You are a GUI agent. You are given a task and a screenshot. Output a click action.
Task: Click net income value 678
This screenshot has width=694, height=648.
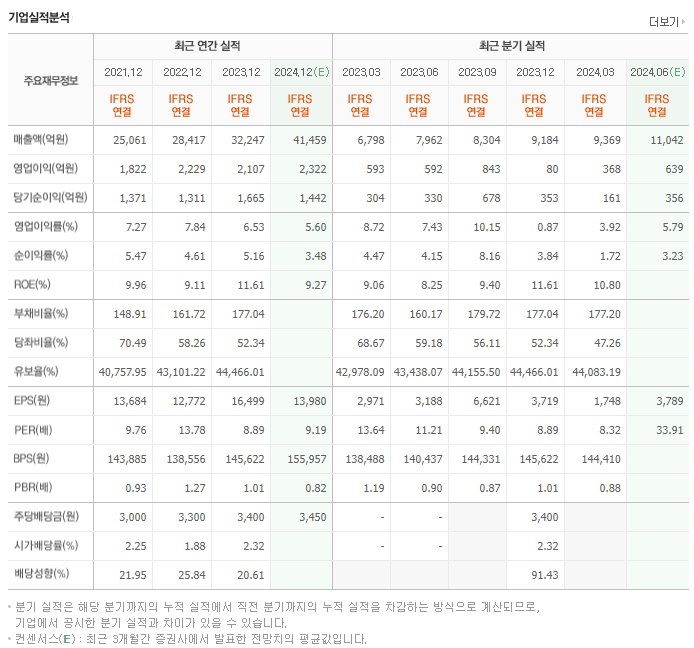click(x=491, y=198)
